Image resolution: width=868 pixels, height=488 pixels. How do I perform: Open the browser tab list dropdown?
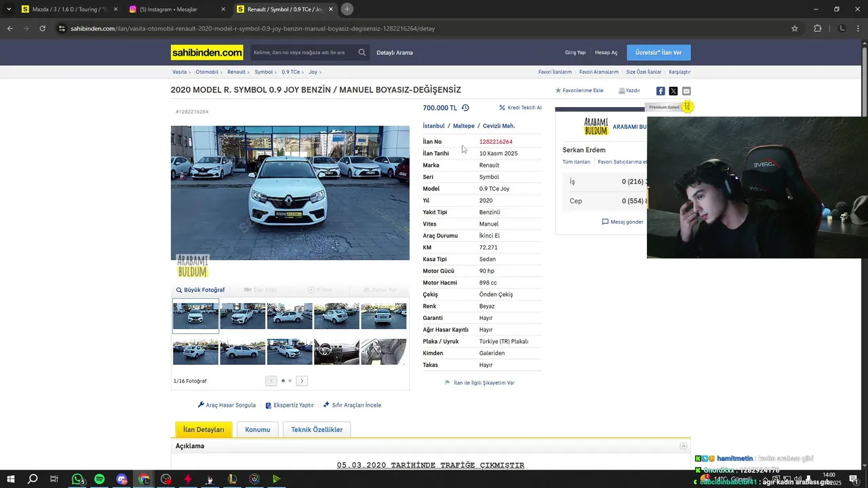(x=9, y=9)
